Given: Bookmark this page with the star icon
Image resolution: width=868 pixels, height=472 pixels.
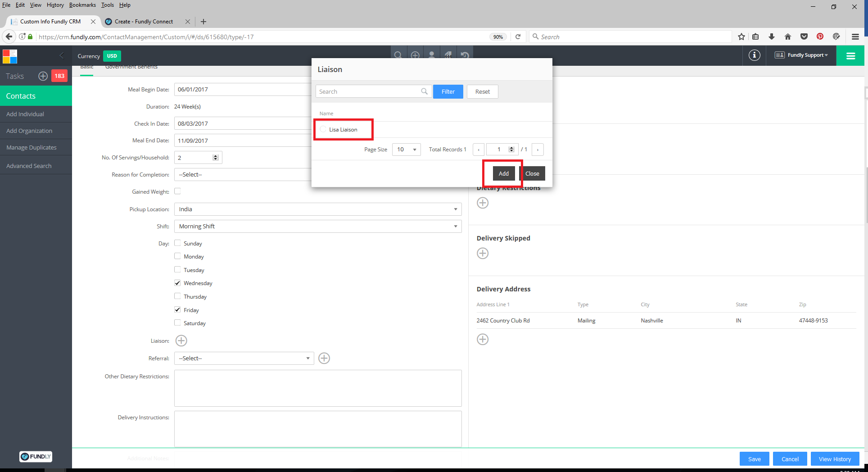Looking at the screenshot, I should 741,37.
